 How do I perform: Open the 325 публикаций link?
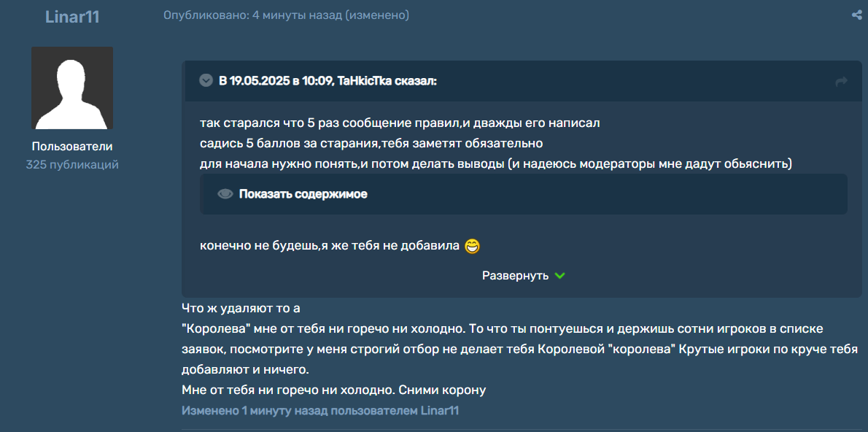click(72, 165)
